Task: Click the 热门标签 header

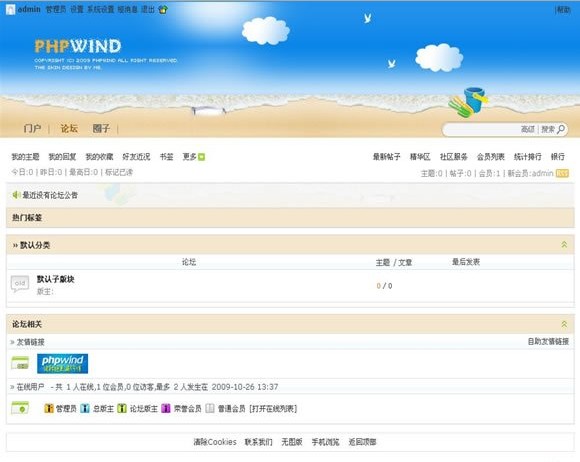Action: click(x=27, y=218)
